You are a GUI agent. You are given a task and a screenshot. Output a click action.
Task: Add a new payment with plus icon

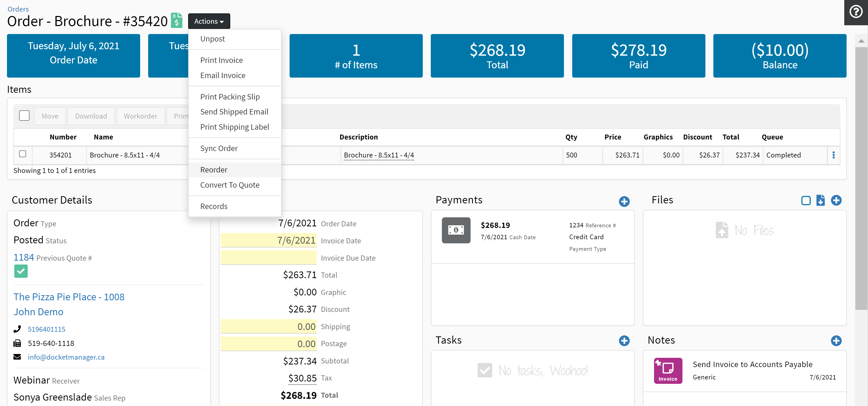tap(624, 201)
